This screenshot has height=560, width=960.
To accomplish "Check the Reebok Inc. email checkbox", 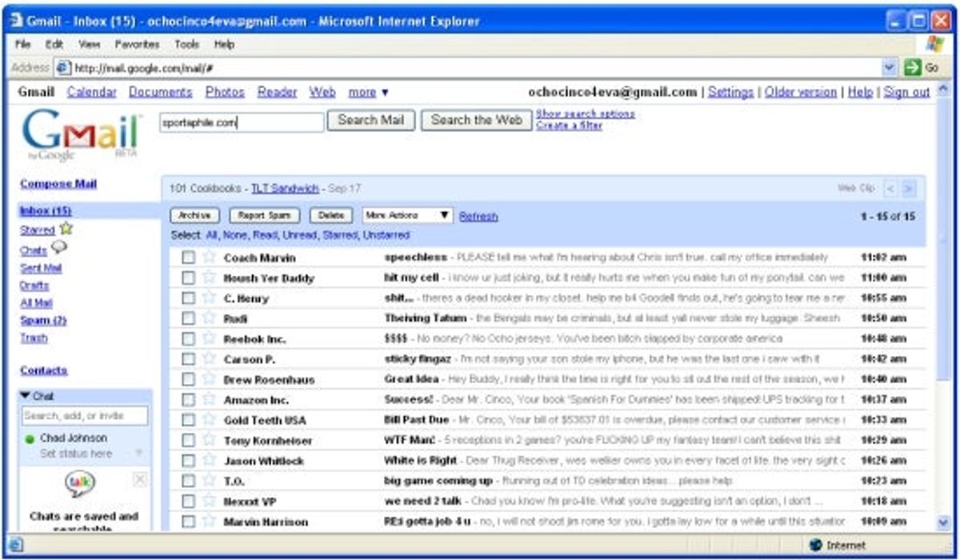I will (x=188, y=338).
